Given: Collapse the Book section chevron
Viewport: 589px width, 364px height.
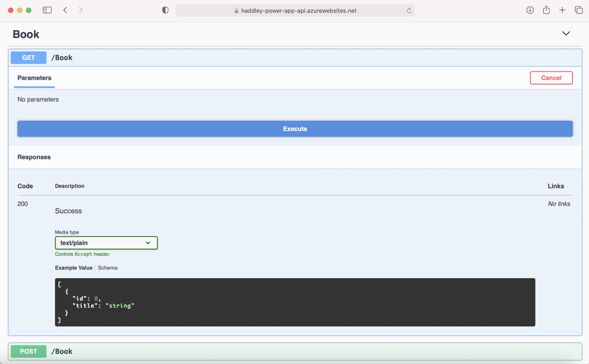Looking at the screenshot, I should [566, 33].
